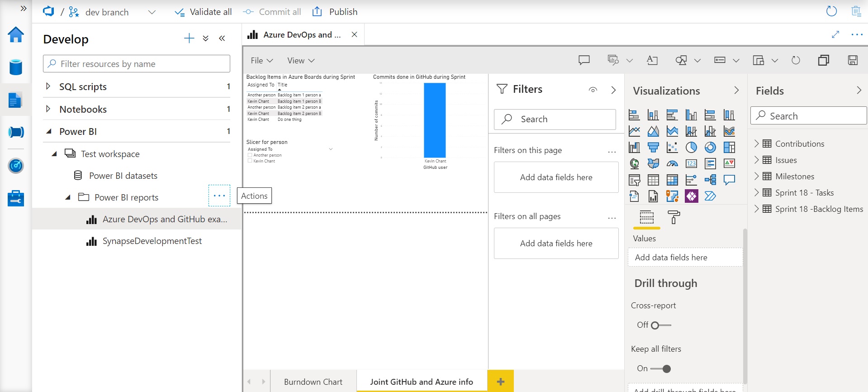
Task: Select the gauge visualization
Action: click(672, 163)
